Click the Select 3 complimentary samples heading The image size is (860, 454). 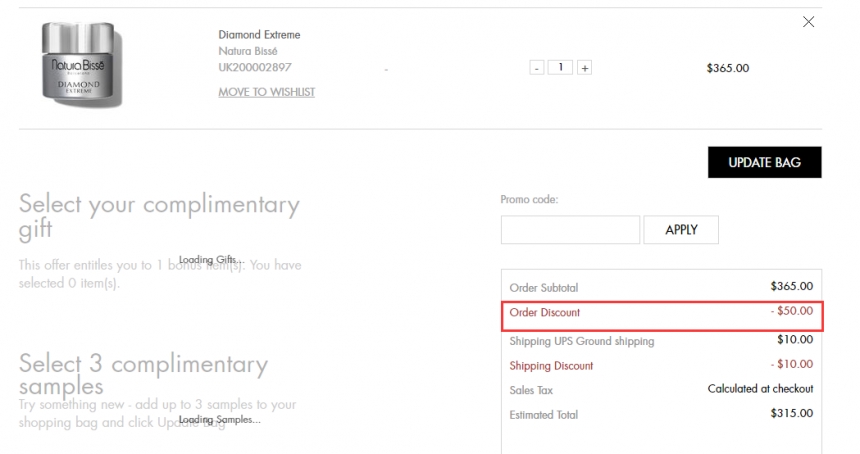(143, 374)
